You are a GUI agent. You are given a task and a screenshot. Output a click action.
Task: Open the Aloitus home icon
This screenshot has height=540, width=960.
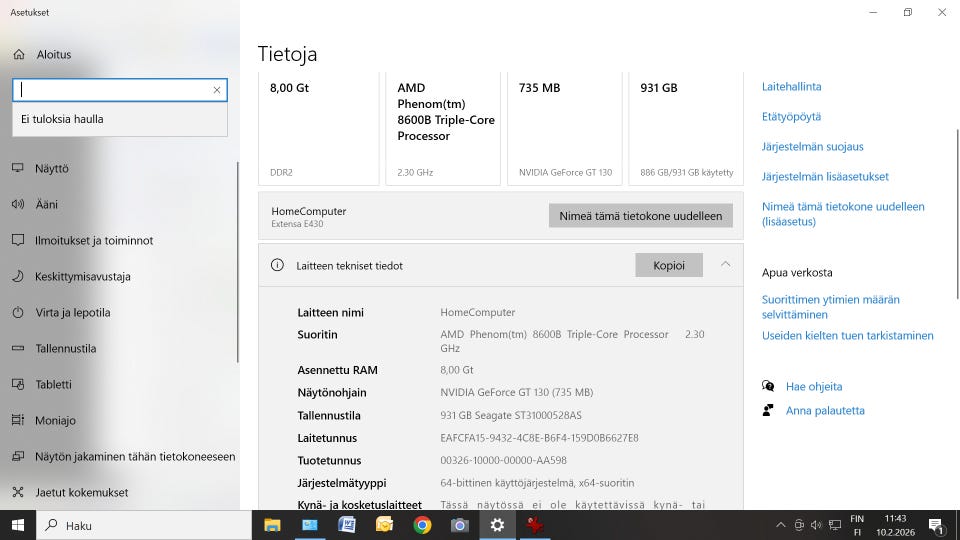click(x=19, y=54)
